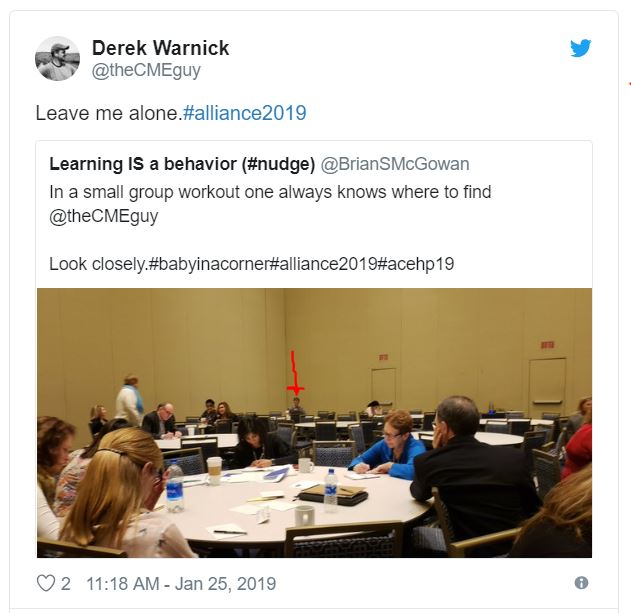This screenshot has width=631, height=613.
Task: Click the Derek Warnick display name
Action: (x=160, y=48)
